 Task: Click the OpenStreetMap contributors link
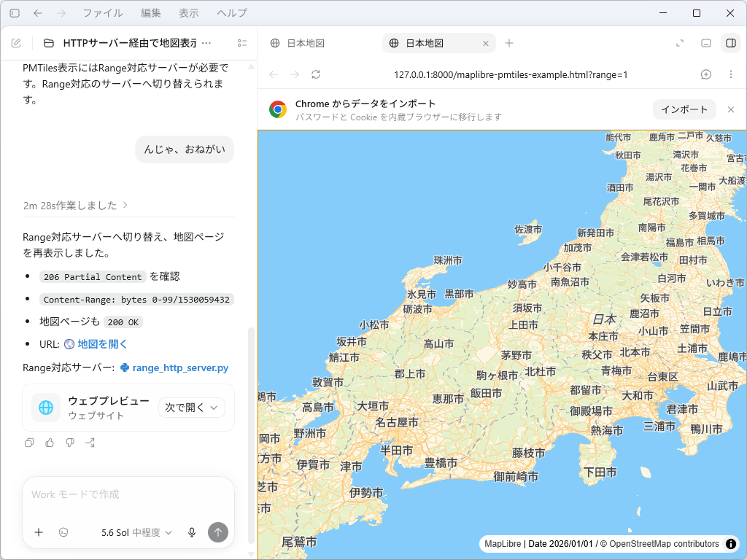tap(664, 544)
